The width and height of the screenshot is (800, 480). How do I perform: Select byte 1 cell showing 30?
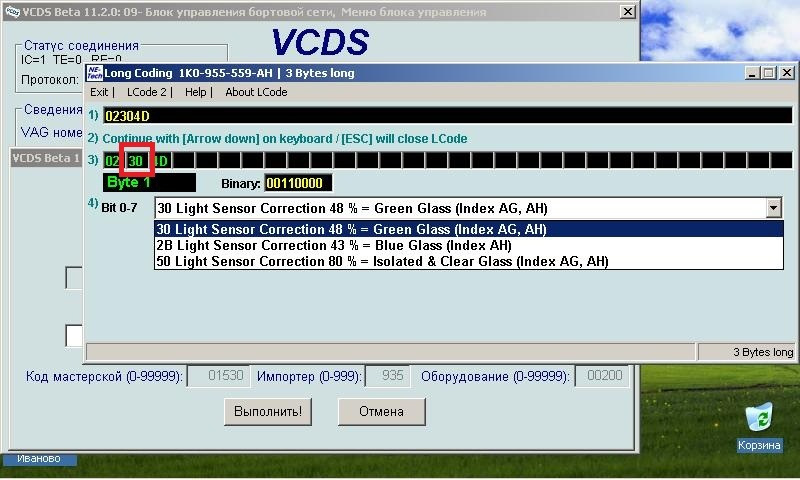click(x=136, y=161)
